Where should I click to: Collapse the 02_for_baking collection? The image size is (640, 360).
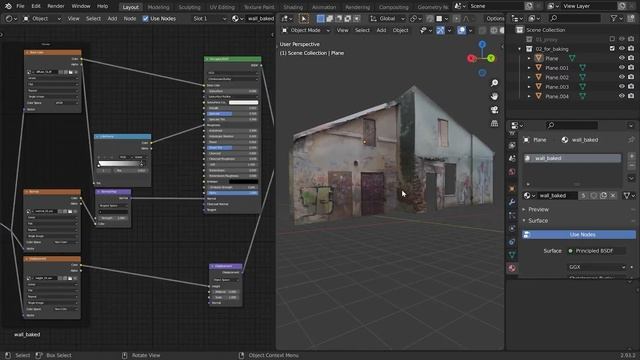520,49
